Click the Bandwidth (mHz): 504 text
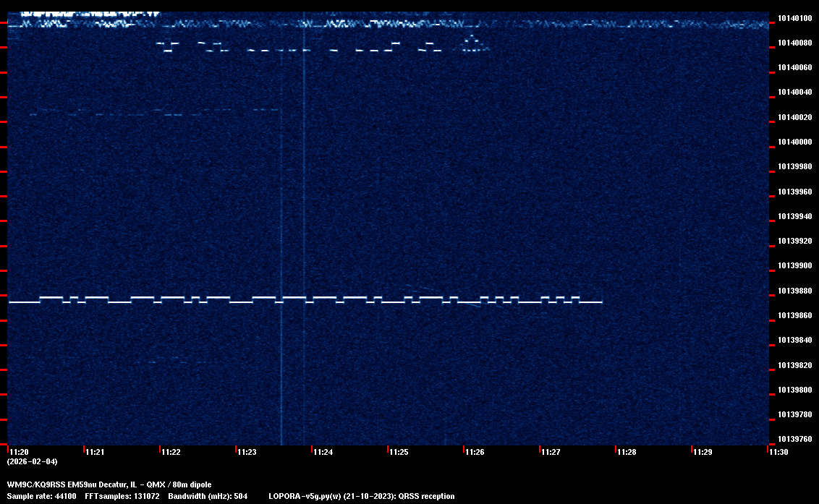The image size is (819, 504). 208,496
